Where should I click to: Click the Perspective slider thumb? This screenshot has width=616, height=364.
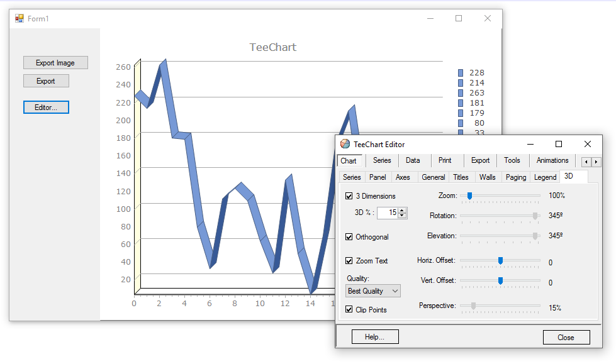pos(473,306)
